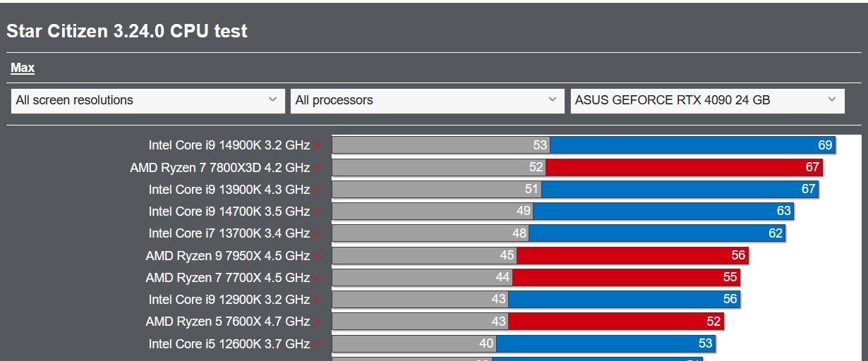Screen dimensions: 868x361
Task: Click the Star Citizen 3.24.0 CPU test heading
Action: click(127, 31)
